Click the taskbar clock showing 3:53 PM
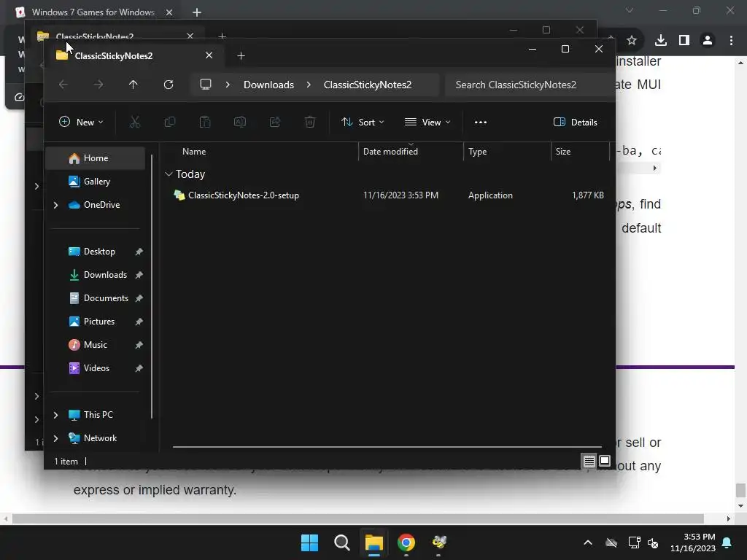747x560 pixels. 693,542
